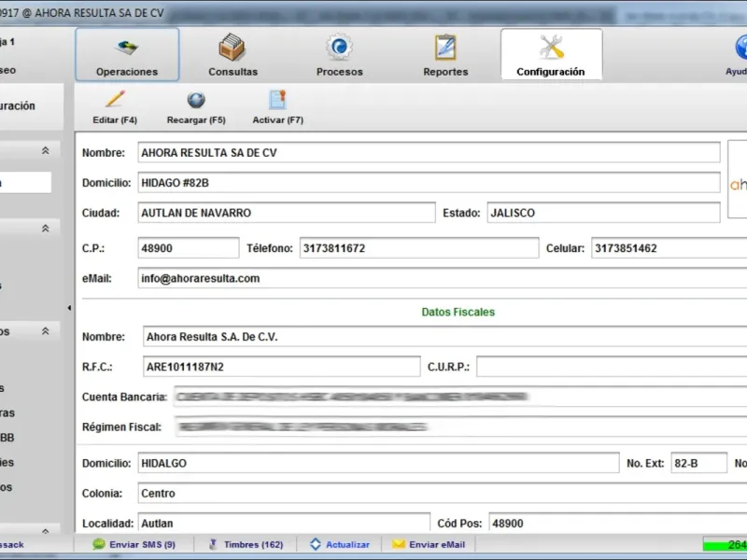
Task: Click the Ciudad field AUTLAN DE NAVARRO
Action: (287, 213)
